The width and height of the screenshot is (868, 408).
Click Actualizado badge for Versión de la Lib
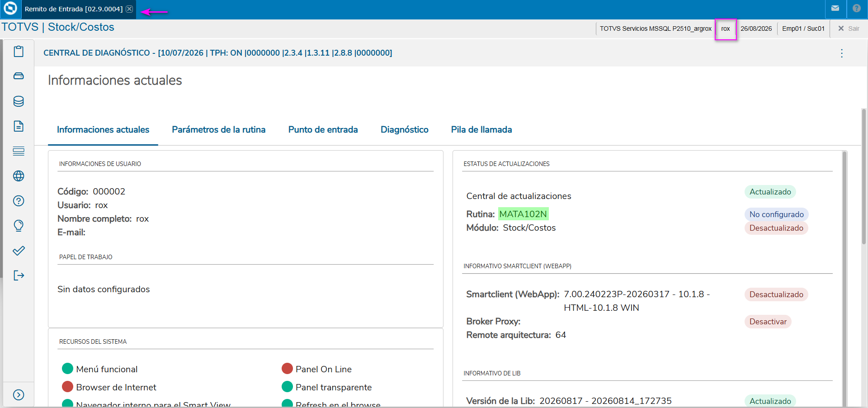click(x=770, y=401)
